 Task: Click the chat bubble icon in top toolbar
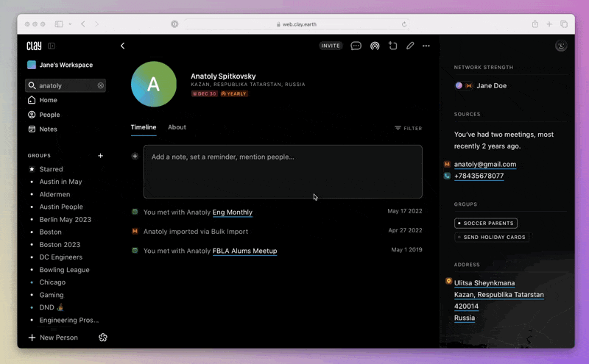click(x=356, y=46)
